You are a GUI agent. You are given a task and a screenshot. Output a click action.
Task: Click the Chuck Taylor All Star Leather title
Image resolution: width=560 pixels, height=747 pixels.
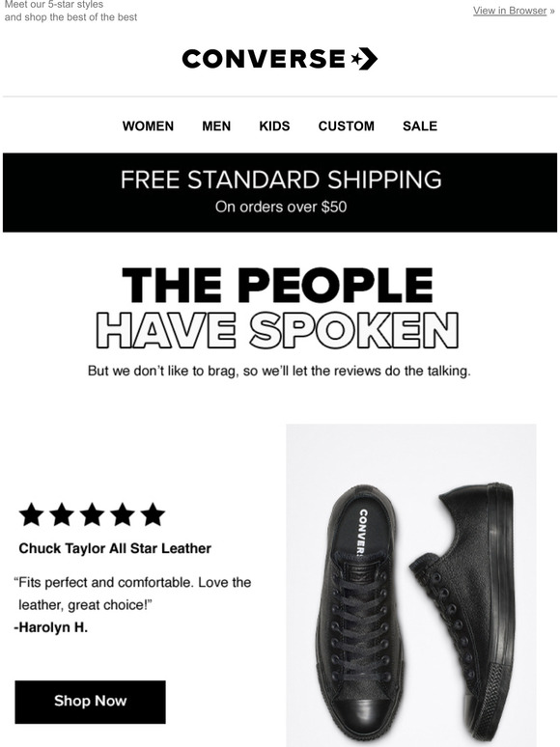coord(115,548)
